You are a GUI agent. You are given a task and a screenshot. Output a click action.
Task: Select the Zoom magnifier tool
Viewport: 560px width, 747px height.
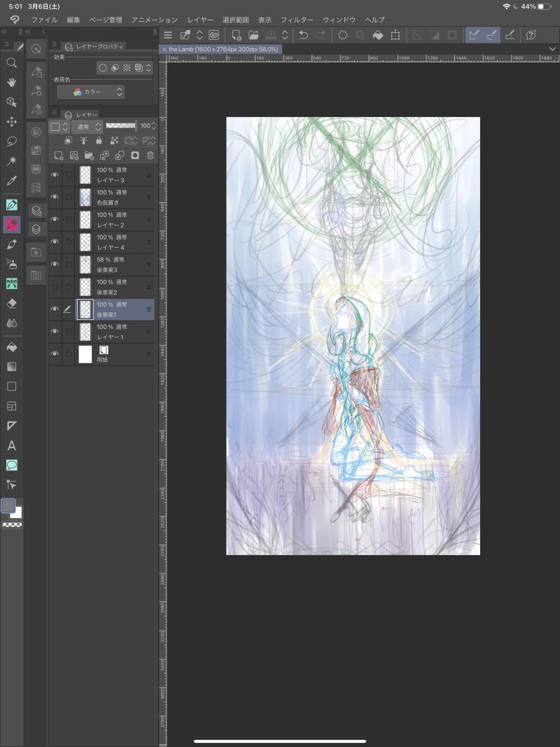point(11,63)
